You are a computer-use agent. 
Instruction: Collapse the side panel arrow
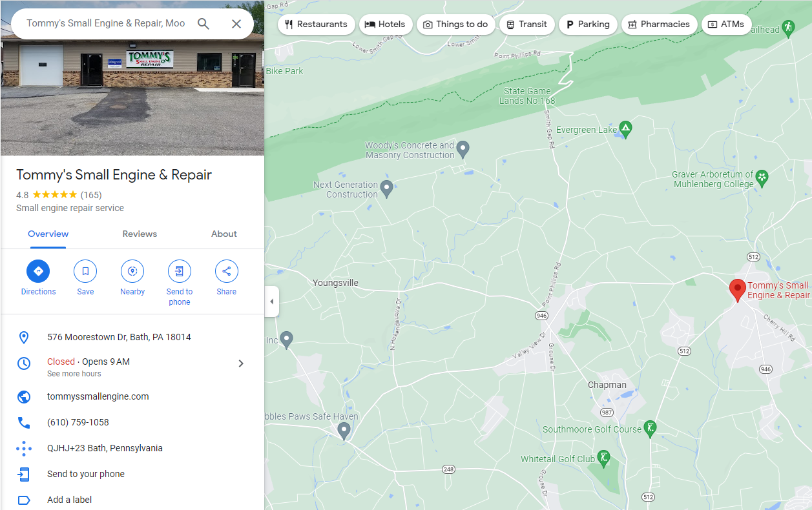click(x=272, y=301)
